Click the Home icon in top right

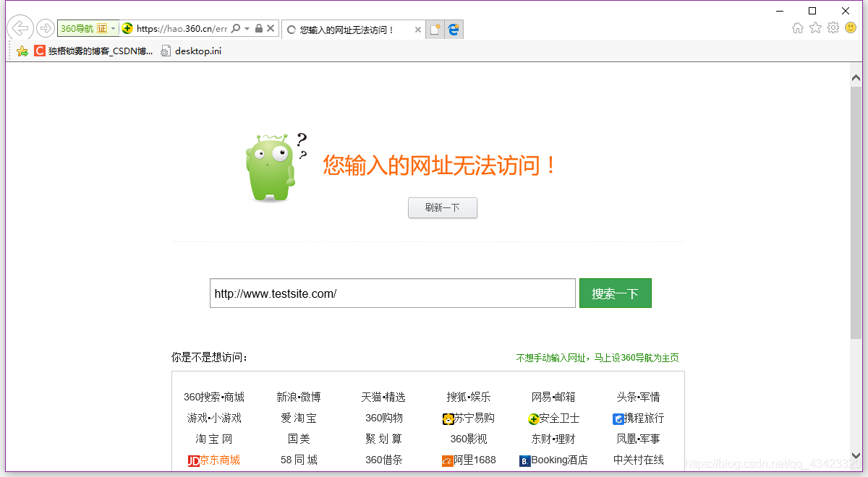(x=798, y=27)
